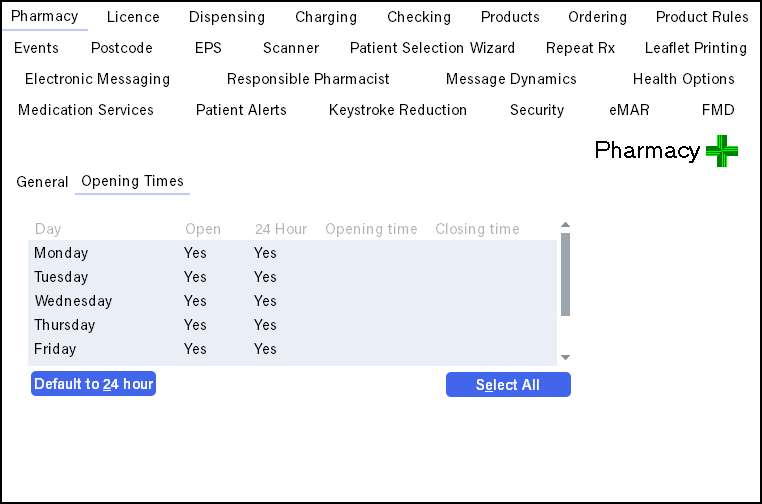Open the FMD tab
This screenshot has height=504, width=762.
(x=717, y=110)
